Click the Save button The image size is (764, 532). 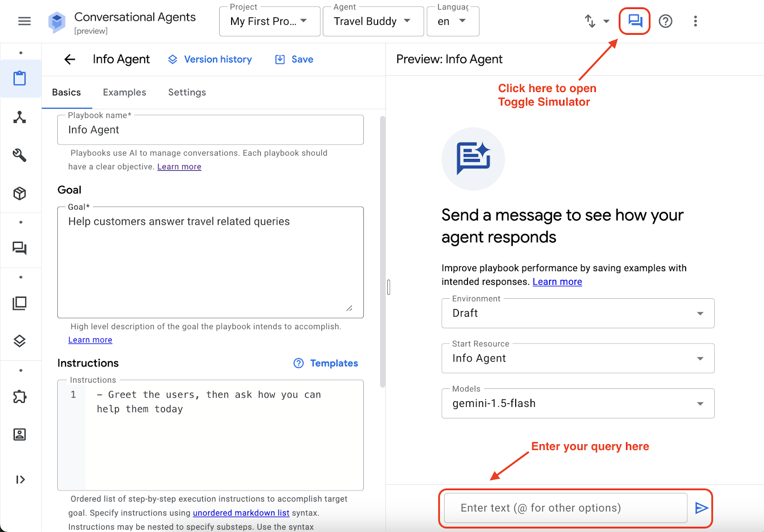295,59
